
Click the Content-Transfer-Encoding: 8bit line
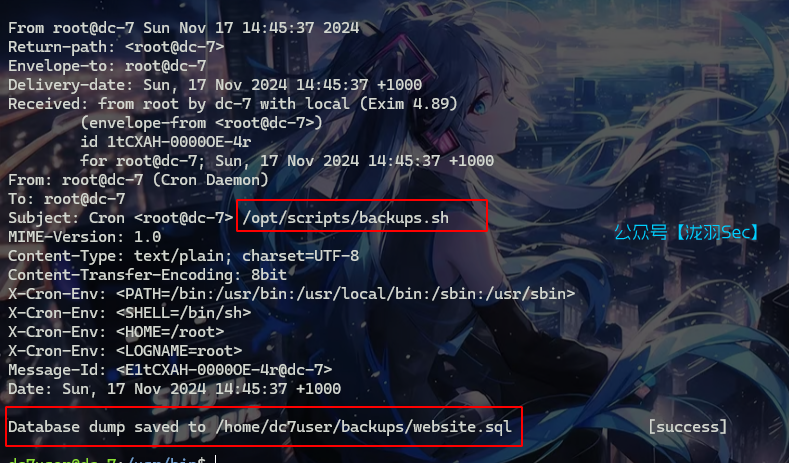click(147, 275)
